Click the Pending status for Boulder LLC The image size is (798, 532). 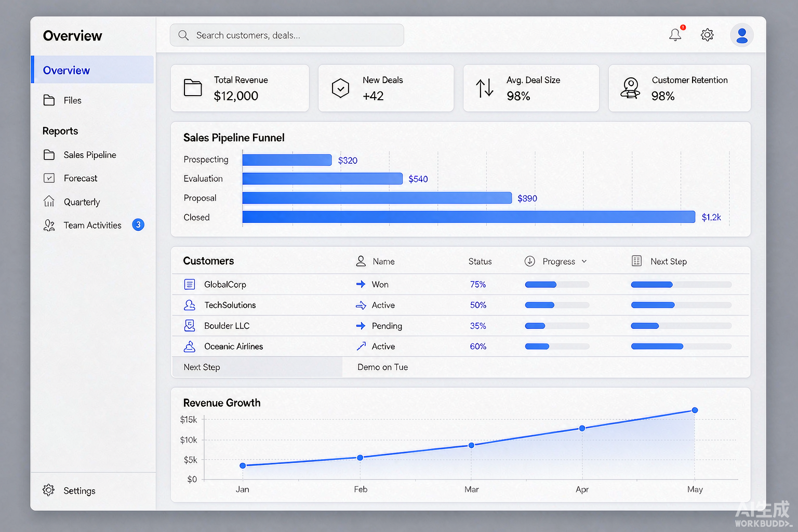point(387,326)
